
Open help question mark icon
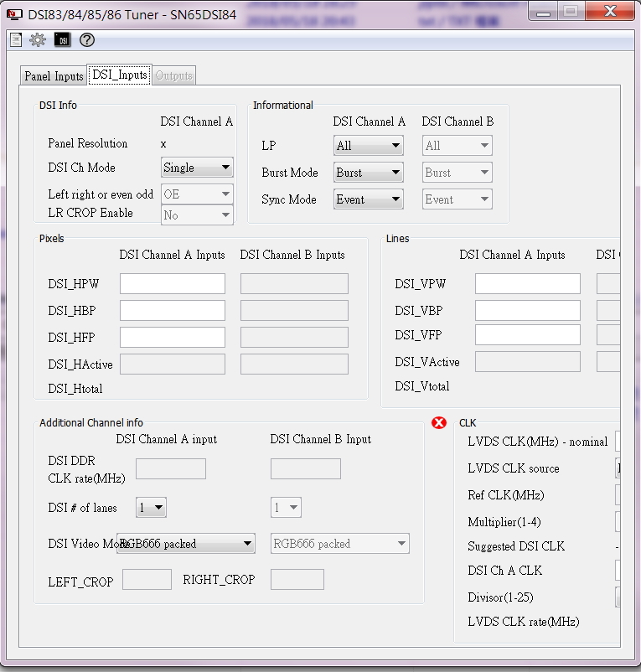(87, 40)
